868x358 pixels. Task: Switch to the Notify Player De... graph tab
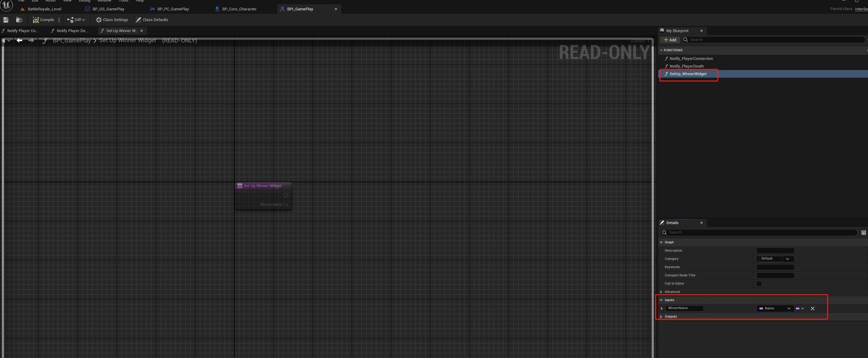[x=72, y=31]
